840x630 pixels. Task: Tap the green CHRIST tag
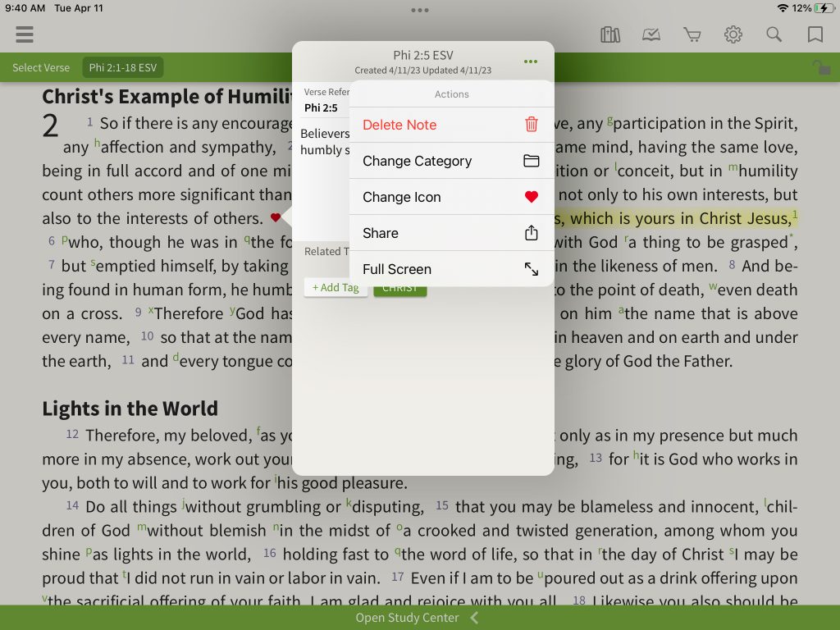pos(399,290)
